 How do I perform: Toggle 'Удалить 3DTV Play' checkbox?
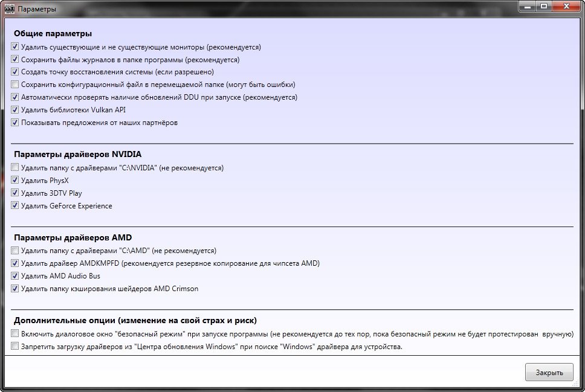(15, 193)
